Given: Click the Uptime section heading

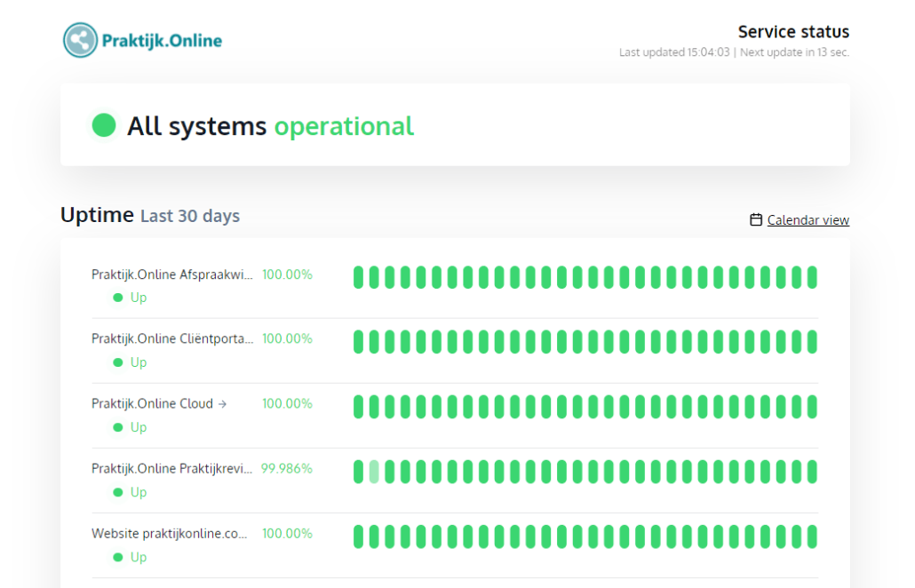Looking at the screenshot, I should point(97,215).
